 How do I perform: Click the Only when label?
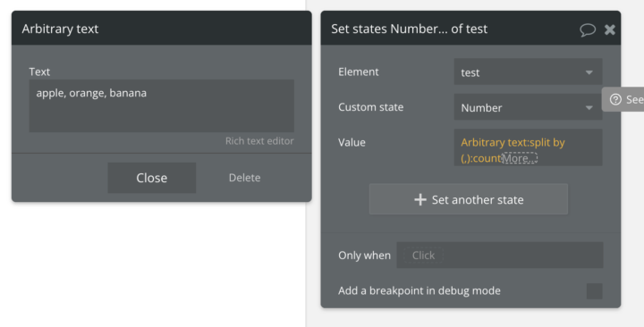pos(364,256)
